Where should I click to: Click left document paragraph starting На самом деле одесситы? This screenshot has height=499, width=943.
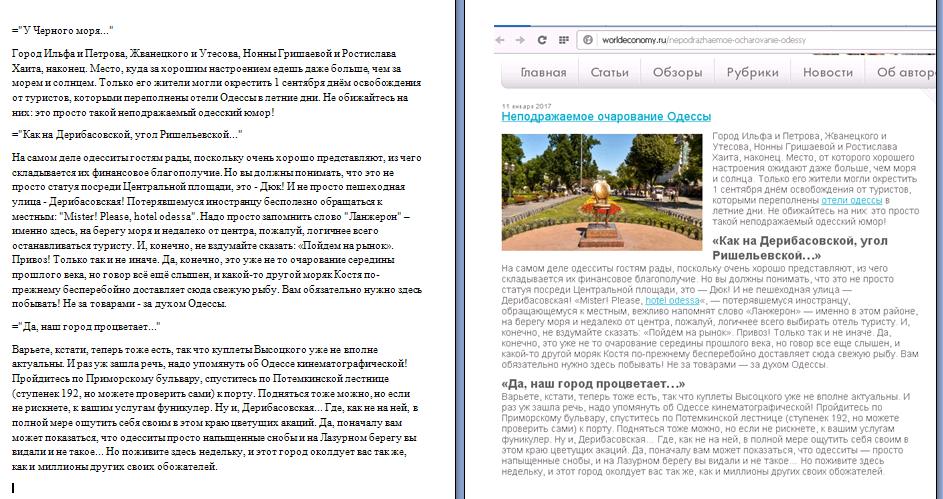[217, 231]
